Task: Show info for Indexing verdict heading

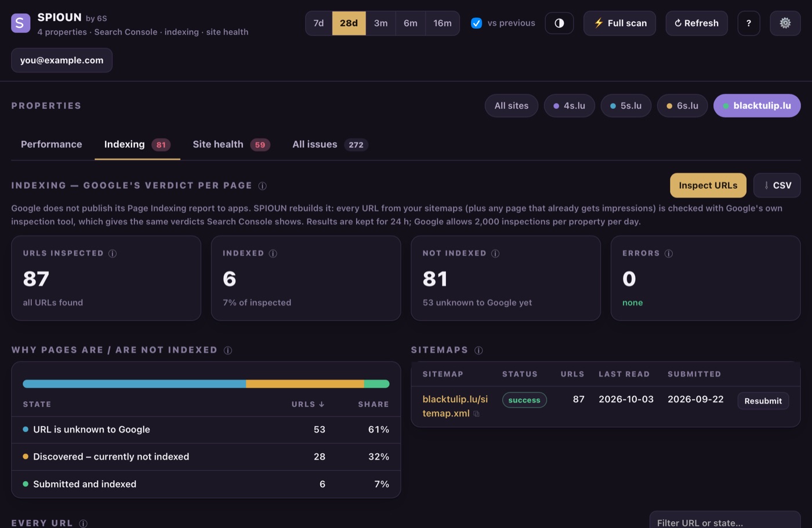Action: [263, 186]
